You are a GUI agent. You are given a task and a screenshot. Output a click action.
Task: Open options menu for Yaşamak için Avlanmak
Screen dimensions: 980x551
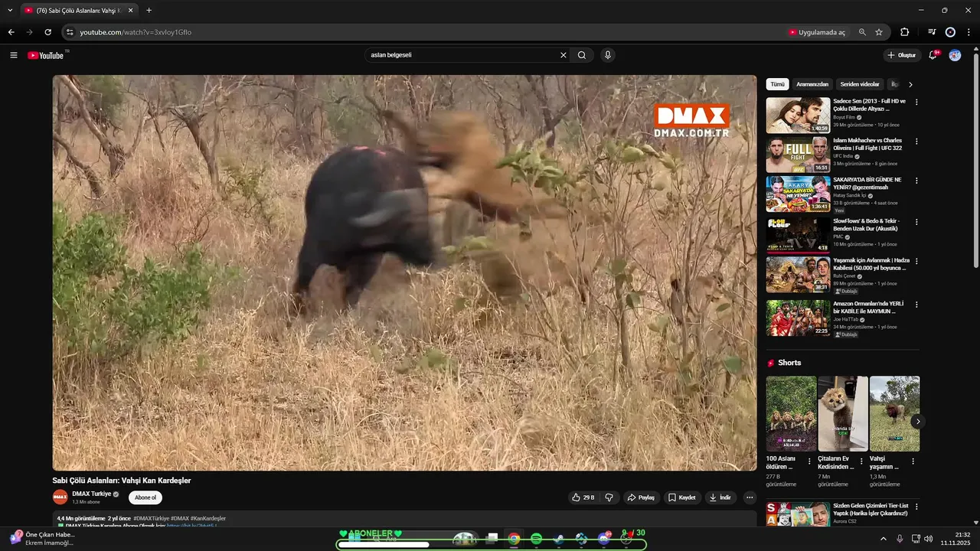916,261
